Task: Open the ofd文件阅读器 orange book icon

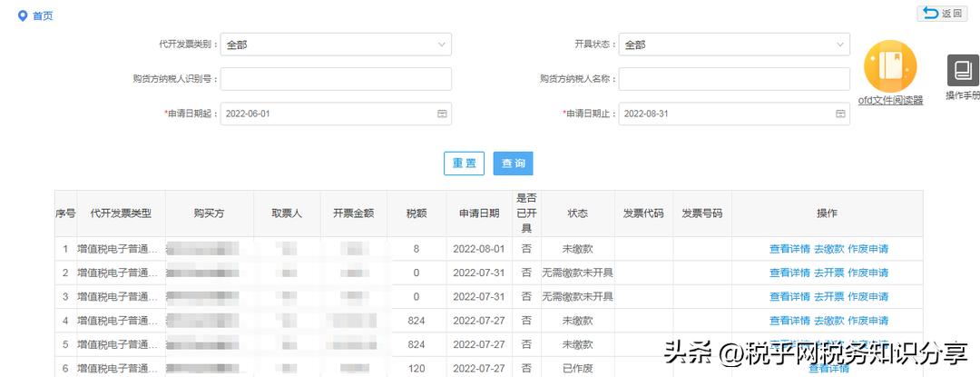Action: (890, 66)
